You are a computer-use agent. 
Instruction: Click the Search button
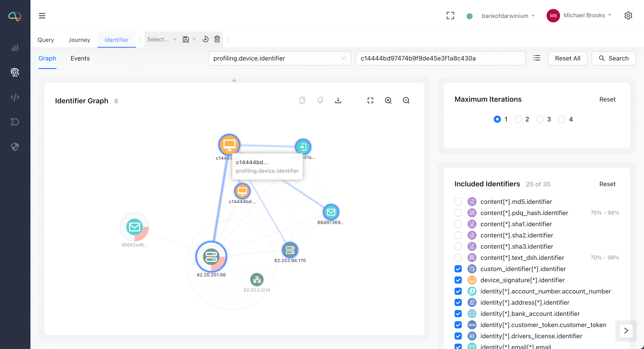[x=613, y=58]
